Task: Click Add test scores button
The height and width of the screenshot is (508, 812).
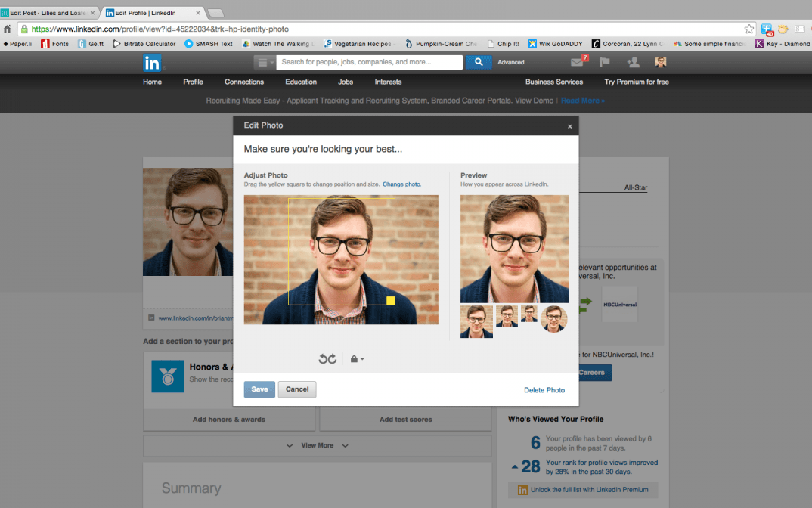Action: pyautogui.click(x=405, y=420)
